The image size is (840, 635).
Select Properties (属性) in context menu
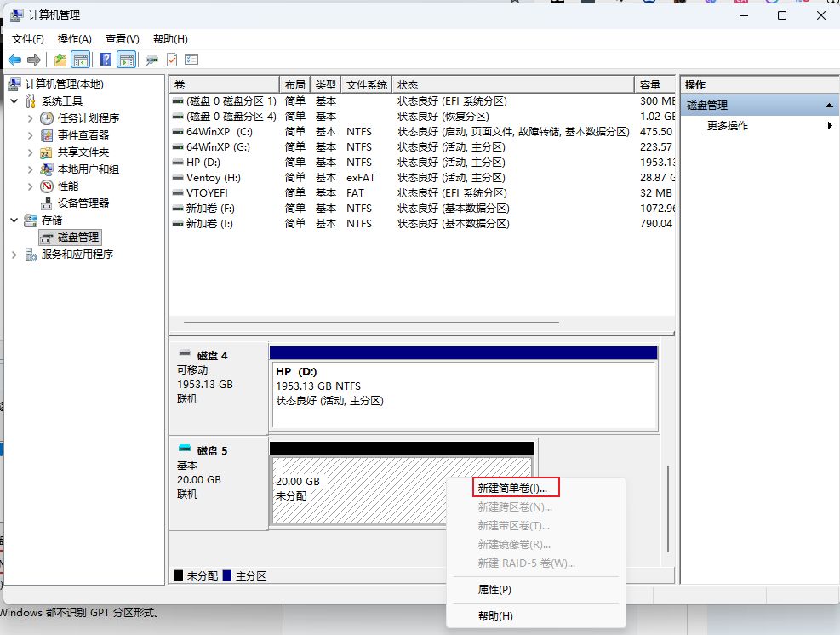(x=494, y=590)
